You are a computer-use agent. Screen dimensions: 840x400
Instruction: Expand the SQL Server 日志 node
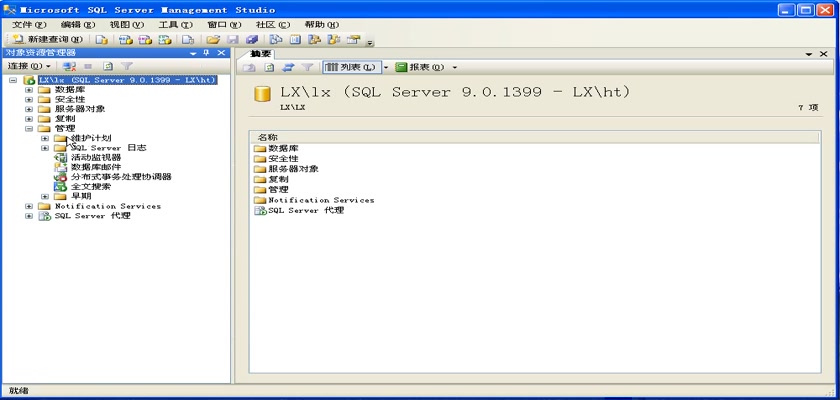tap(45, 148)
